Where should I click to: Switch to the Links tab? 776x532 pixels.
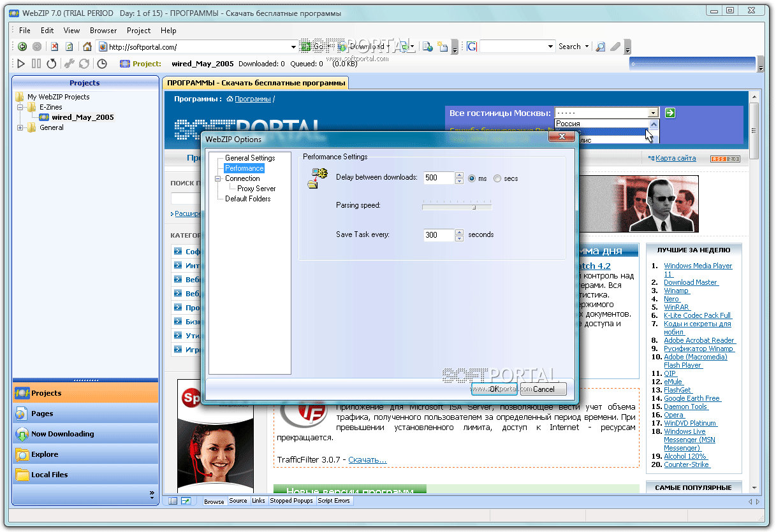(258, 501)
